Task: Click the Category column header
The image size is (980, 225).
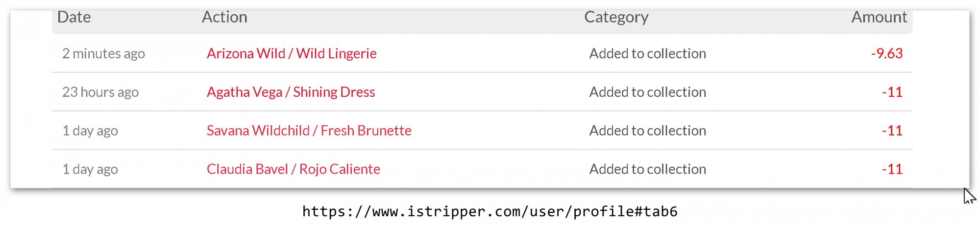Action: (x=616, y=17)
